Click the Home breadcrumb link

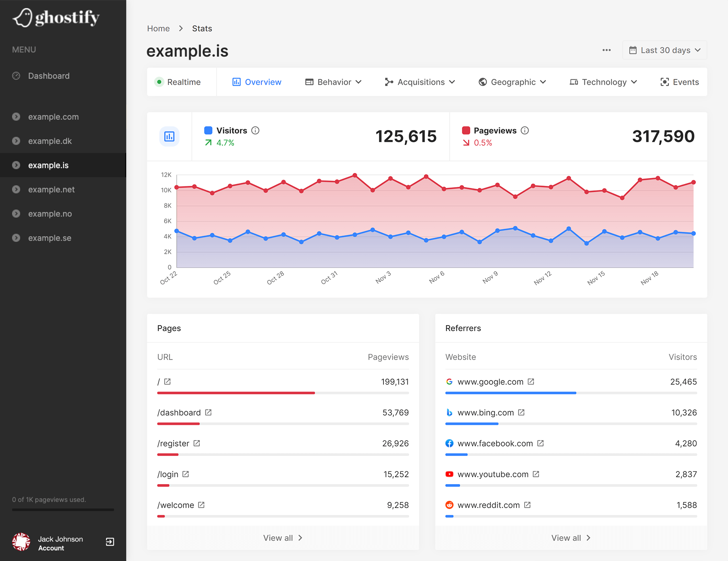(158, 29)
